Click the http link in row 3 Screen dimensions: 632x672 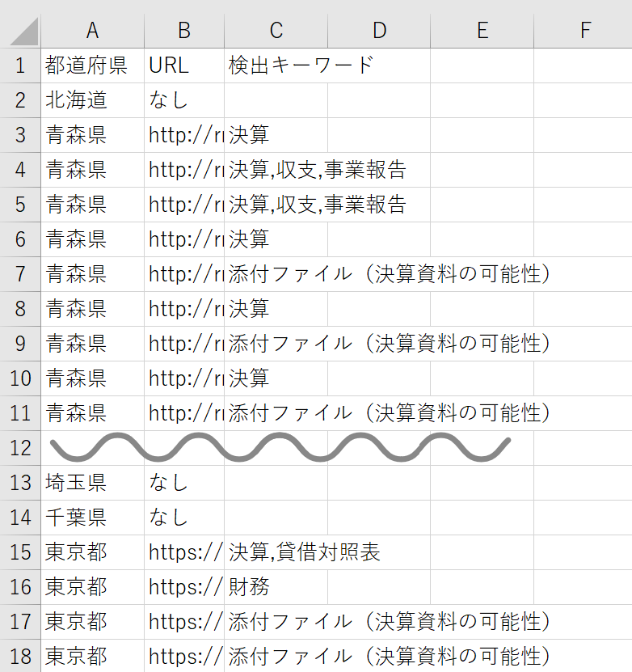coord(185,135)
